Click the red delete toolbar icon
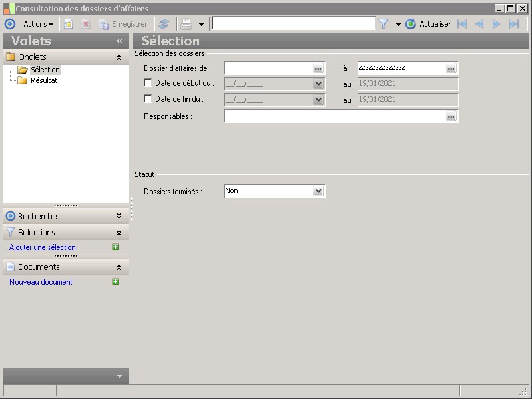Screen dimensions: 532x399 point(86,24)
